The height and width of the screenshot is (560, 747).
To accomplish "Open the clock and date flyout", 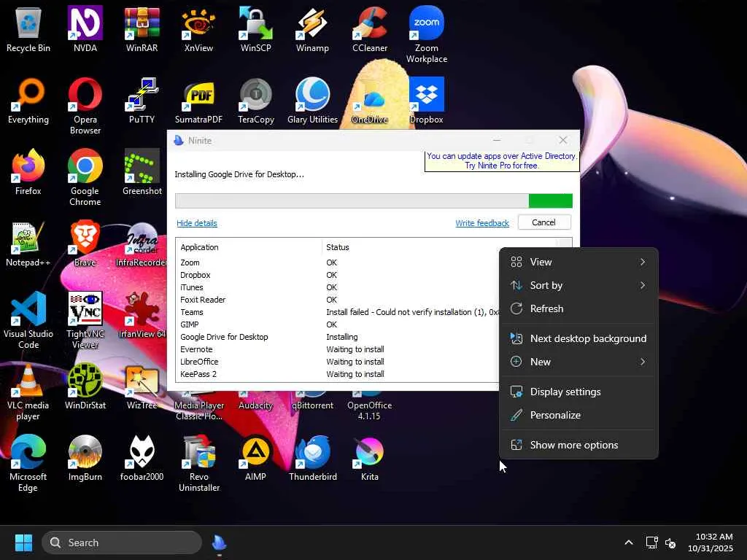I will point(711,542).
